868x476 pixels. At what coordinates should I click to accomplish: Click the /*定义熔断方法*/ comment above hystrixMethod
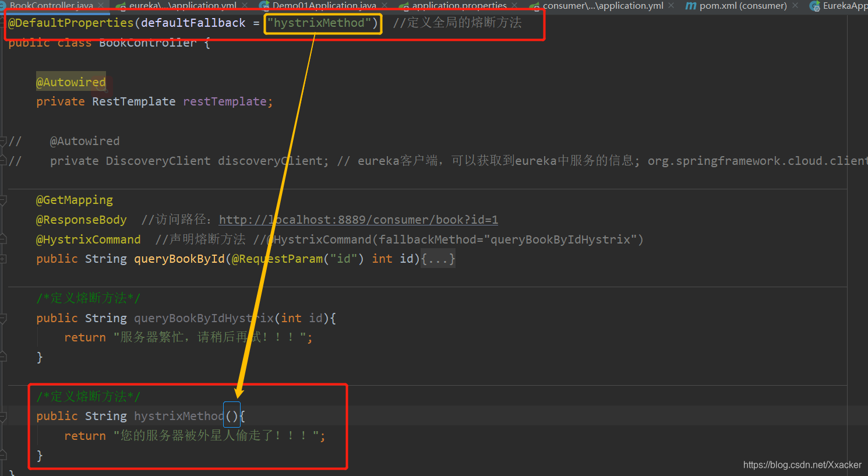[89, 396]
